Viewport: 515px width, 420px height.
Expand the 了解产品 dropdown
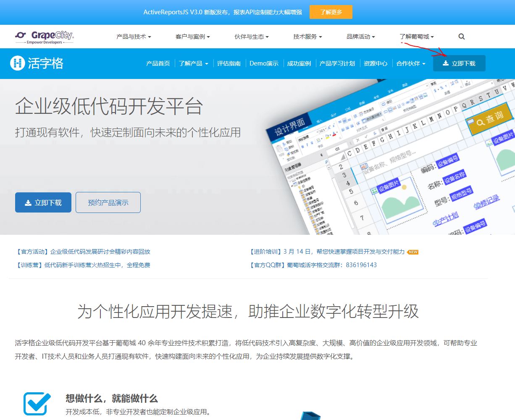coord(193,63)
